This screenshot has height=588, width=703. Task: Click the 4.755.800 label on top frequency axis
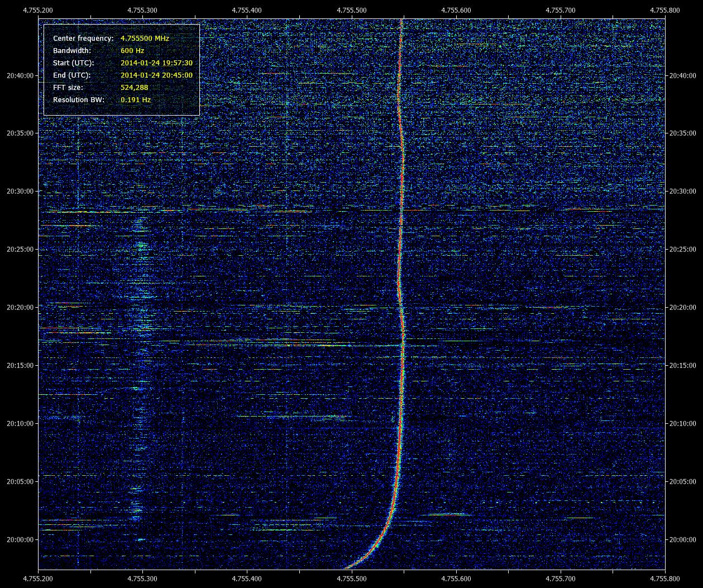(x=665, y=10)
